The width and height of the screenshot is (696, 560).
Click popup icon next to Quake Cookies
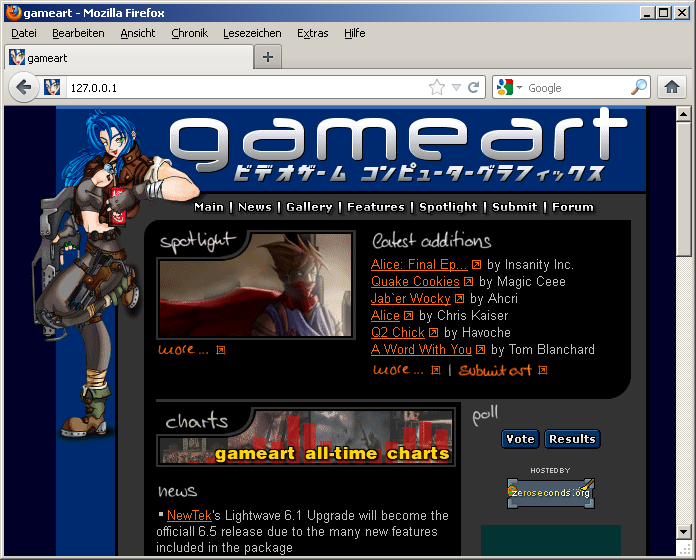(468, 282)
